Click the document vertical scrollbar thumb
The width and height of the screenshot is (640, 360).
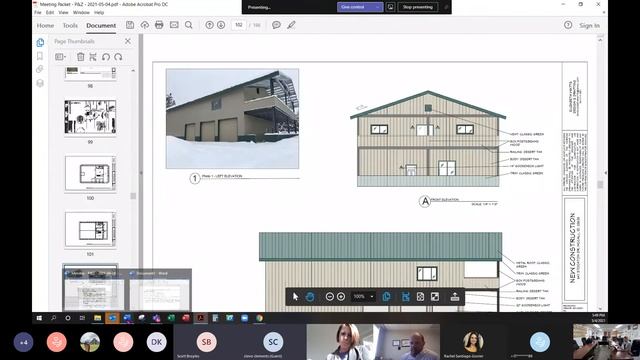600,184
